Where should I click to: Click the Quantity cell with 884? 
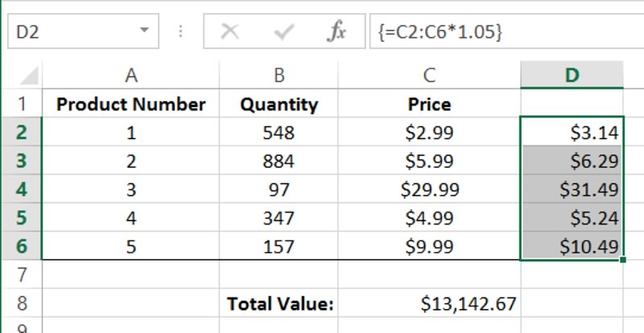pos(279,162)
